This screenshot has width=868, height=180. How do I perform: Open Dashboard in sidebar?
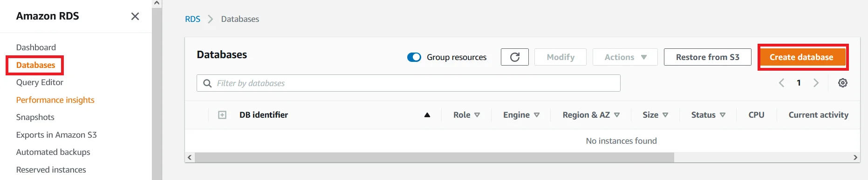coord(36,47)
